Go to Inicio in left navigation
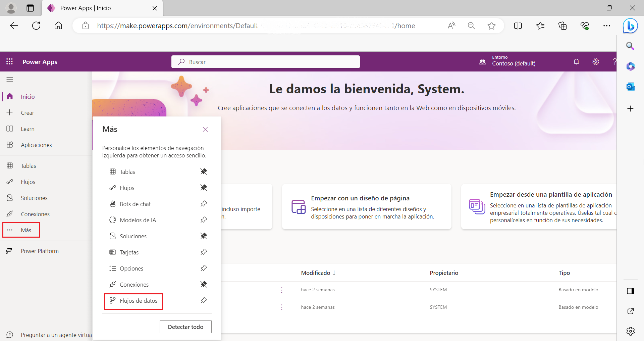Image resolution: width=644 pixels, height=341 pixels. [x=28, y=96]
